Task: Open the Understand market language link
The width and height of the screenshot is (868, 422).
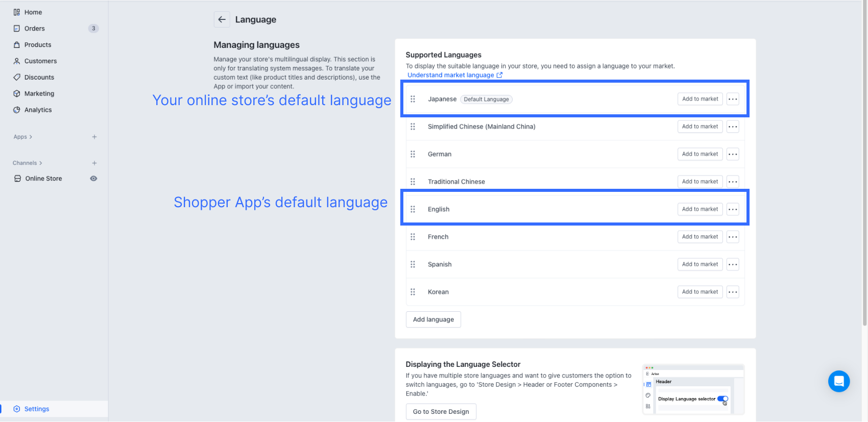Action: click(455, 75)
